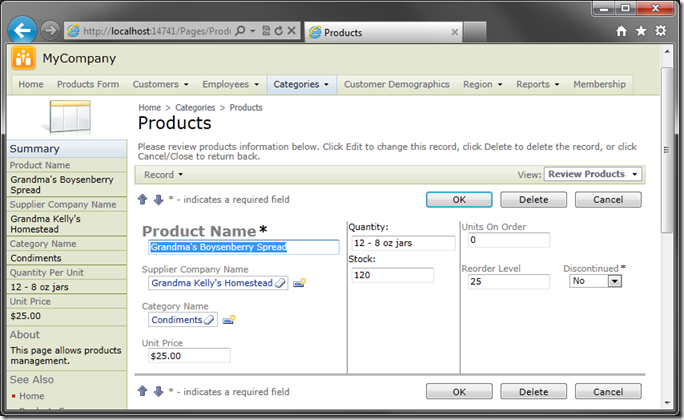Screen dimensions: 684x420
Task: Open the Record dropdown menu
Action: [x=164, y=174]
